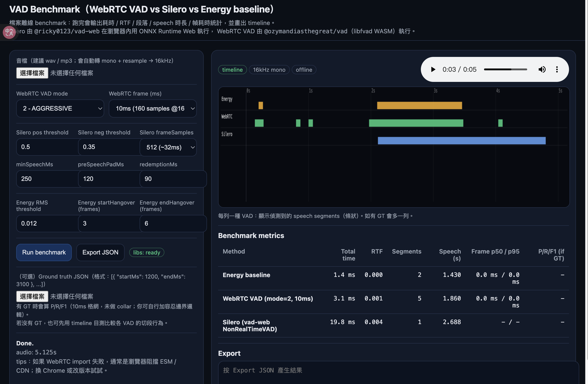
Task: Choose audio file with top 選擇檔案 button
Action: pyautogui.click(x=32, y=73)
